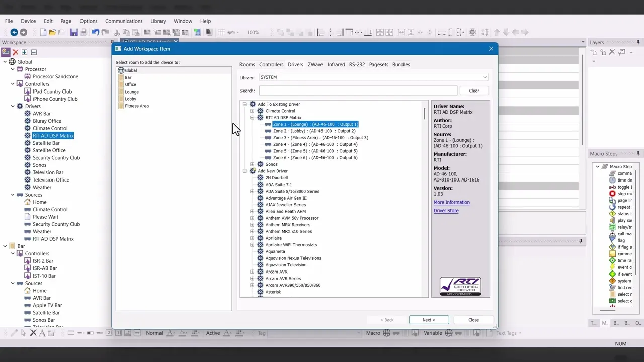Collapse the Drivers node in Workspace tree
This screenshot has height=362, width=644.
click(x=13, y=106)
